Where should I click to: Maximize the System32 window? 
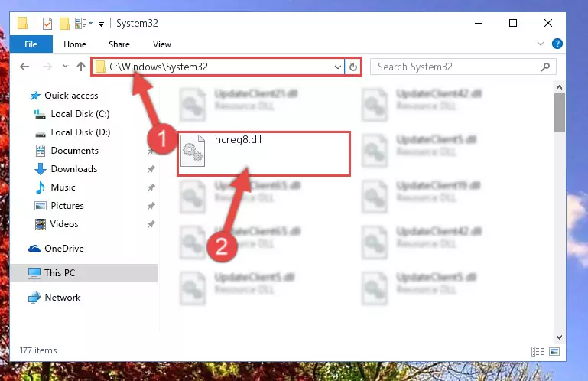pyautogui.click(x=513, y=23)
